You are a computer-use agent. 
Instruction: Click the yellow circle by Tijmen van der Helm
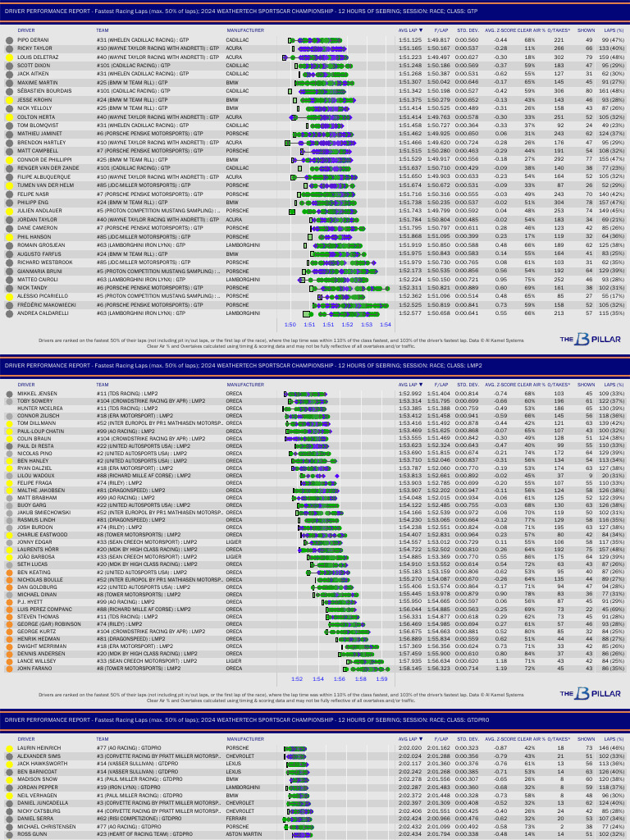[9, 185]
